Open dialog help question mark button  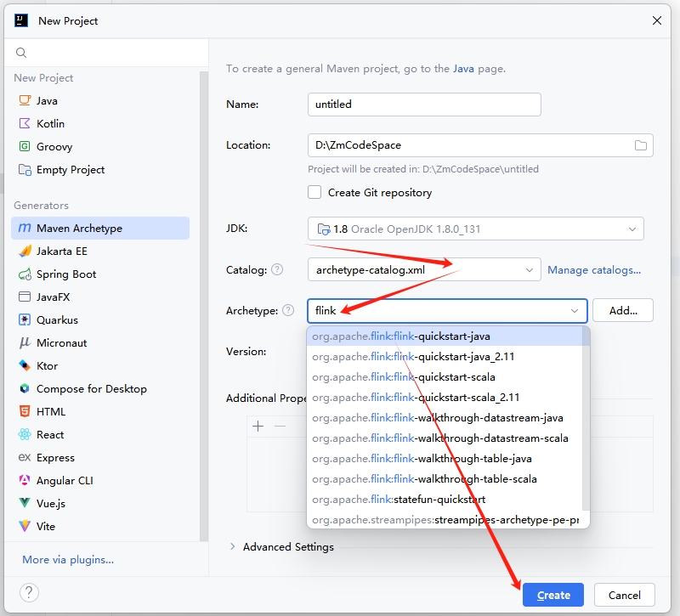[29, 592]
